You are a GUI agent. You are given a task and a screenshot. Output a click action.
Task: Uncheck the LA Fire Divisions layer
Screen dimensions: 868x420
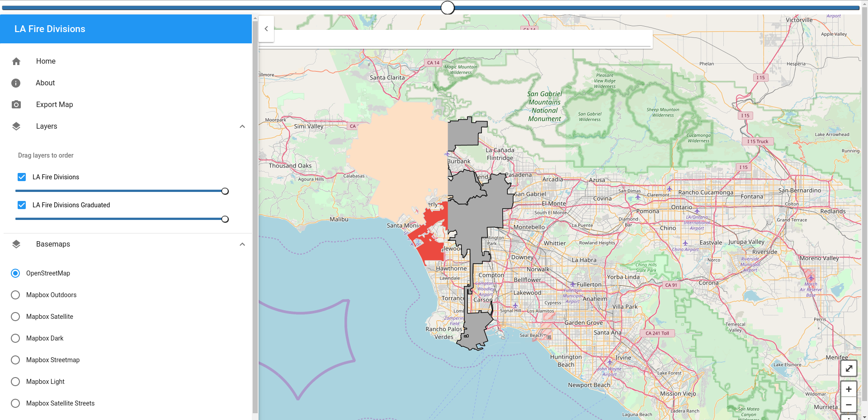pyautogui.click(x=22, y=177)
